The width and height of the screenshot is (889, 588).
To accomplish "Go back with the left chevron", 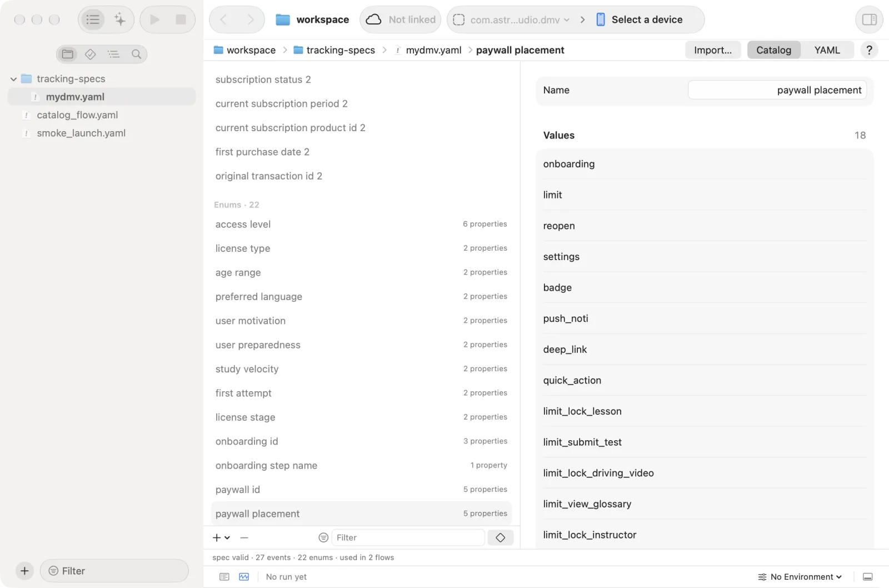I will pos(223,20).
